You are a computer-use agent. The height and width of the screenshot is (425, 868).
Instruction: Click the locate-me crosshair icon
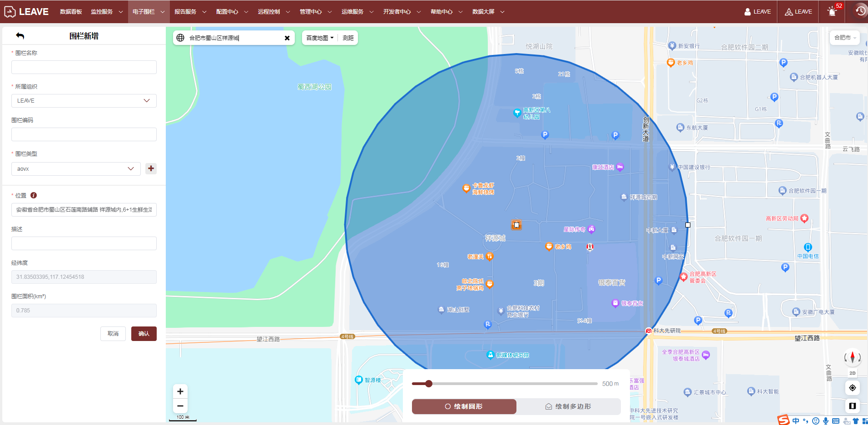point(852,388)
